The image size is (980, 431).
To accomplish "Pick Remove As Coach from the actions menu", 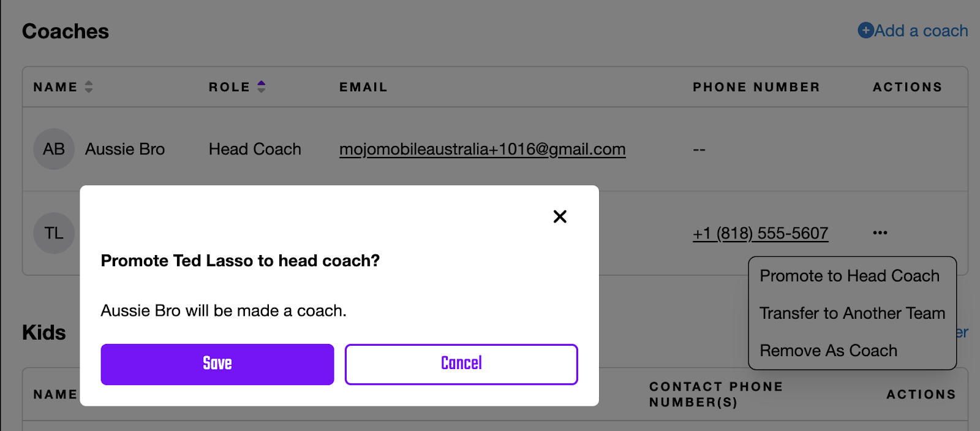I will click(828, 351).
